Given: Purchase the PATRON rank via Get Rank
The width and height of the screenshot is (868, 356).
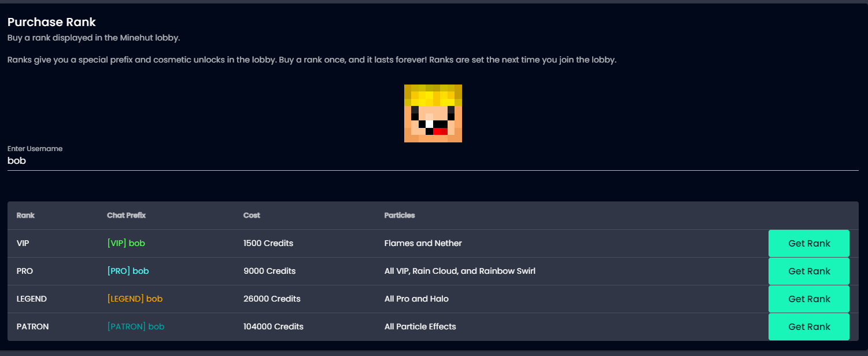Looking at the screenshot, I should (808, 326).
